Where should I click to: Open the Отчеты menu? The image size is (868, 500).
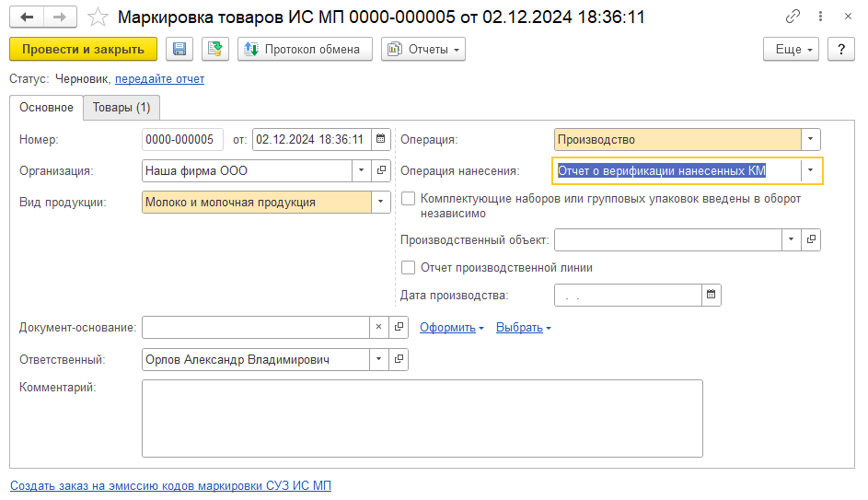click(423, 49)
